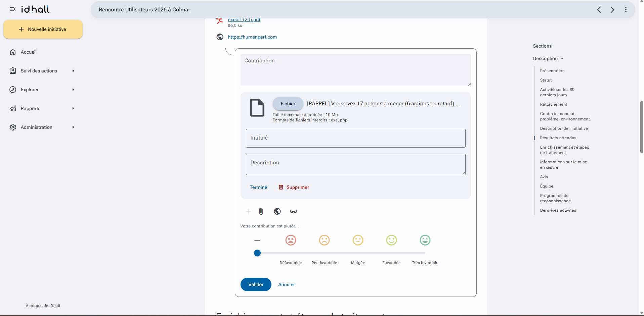Viewport: 644px width, 316px height.
Task: Click the rating slider track
Action: 341,253
